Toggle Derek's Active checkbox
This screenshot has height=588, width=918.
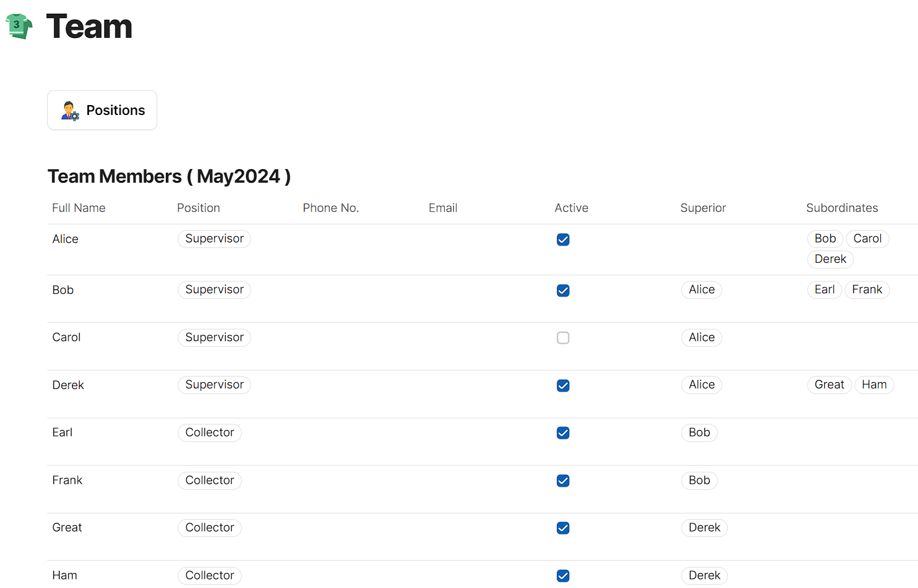point(563,386)
